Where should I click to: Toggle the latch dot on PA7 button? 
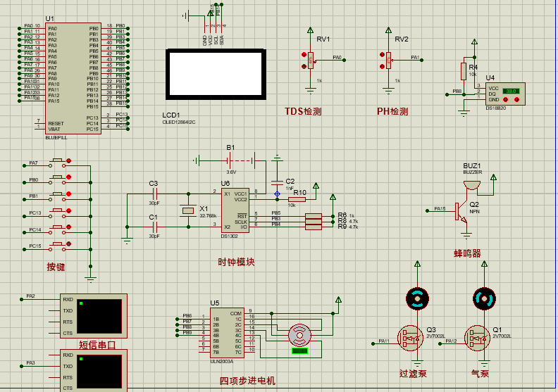(x=68, y=161)
